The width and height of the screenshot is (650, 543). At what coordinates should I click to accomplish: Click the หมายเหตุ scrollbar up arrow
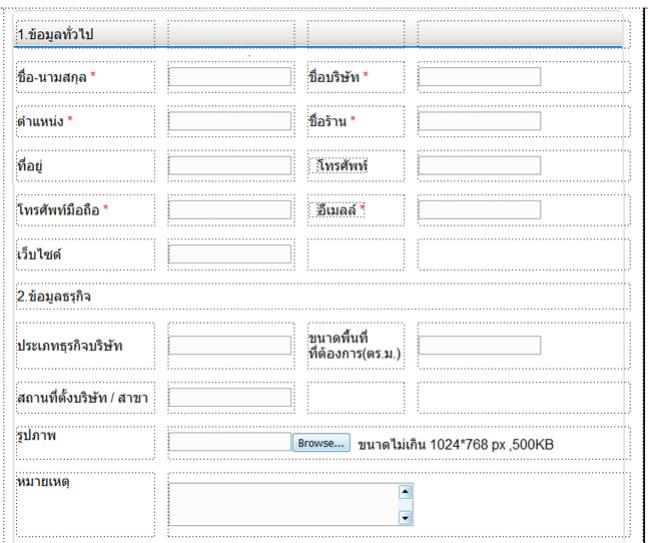coord(405,492)
